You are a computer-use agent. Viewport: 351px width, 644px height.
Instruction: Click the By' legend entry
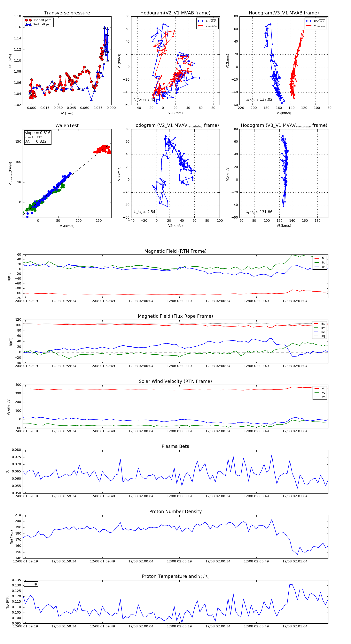click(320, 328)
